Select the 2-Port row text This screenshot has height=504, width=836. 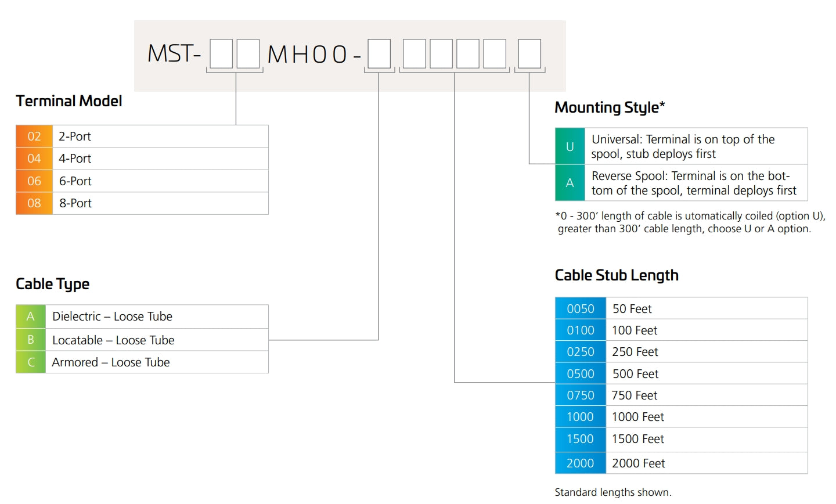[75, 136]
